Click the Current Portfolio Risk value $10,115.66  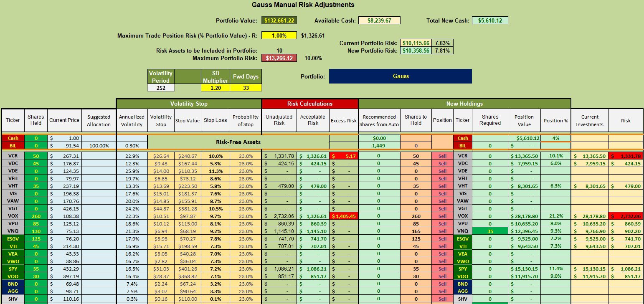(416, 43)
